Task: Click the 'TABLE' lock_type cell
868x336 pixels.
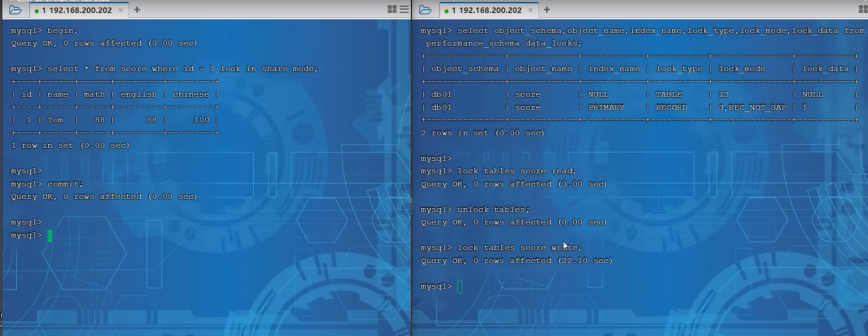Action: click(669, 94)
